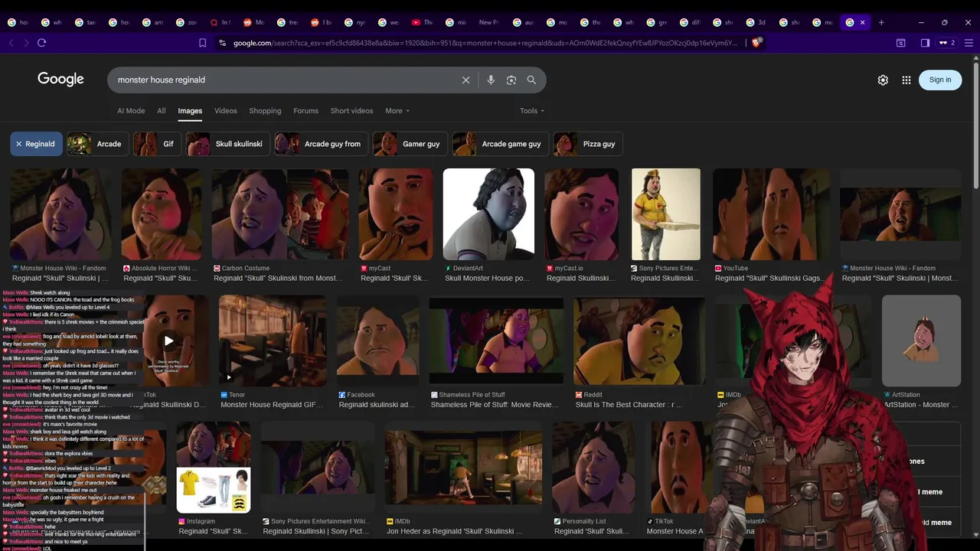Filter results by Arcade chip
This screenshot has height=551, width=980.
(x=96, y=144)
